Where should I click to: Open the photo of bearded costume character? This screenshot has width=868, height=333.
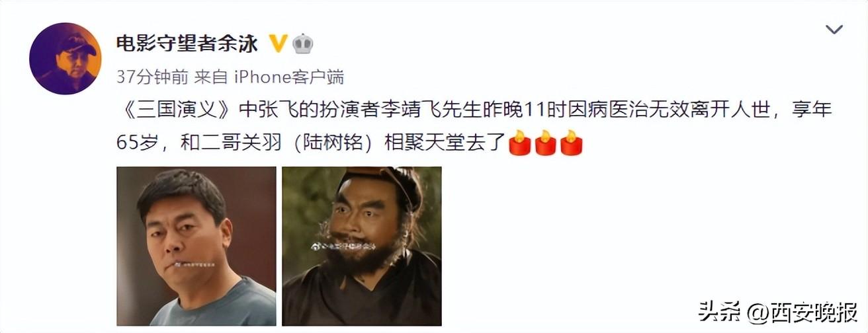(362, 246)
